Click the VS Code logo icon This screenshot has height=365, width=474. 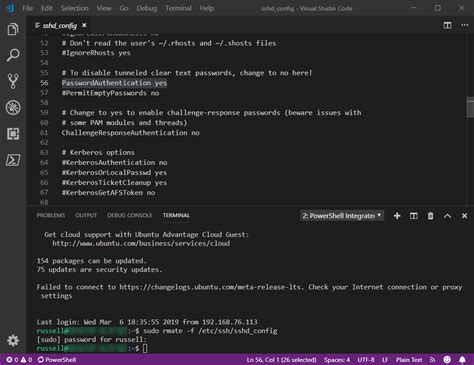pos(10,8)
